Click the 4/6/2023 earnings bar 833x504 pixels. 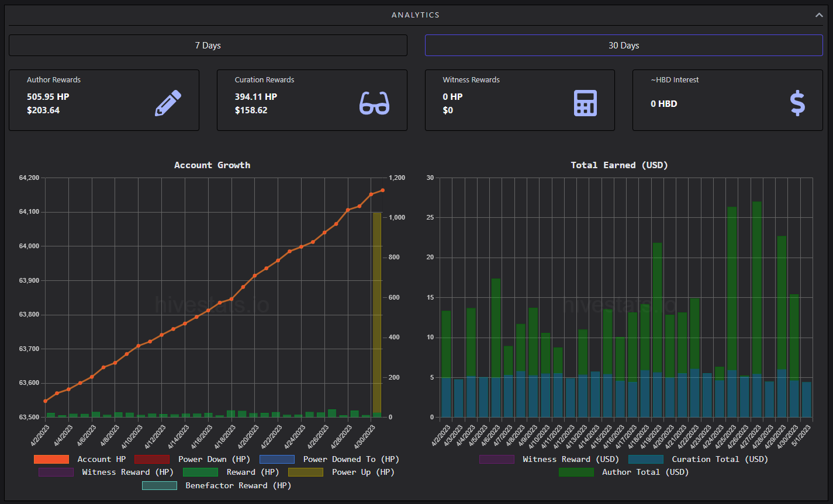(x=496, y=347)
